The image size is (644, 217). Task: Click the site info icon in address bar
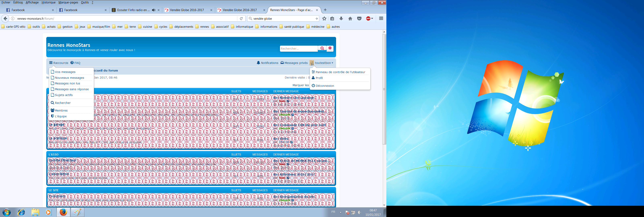click(13, 18)
